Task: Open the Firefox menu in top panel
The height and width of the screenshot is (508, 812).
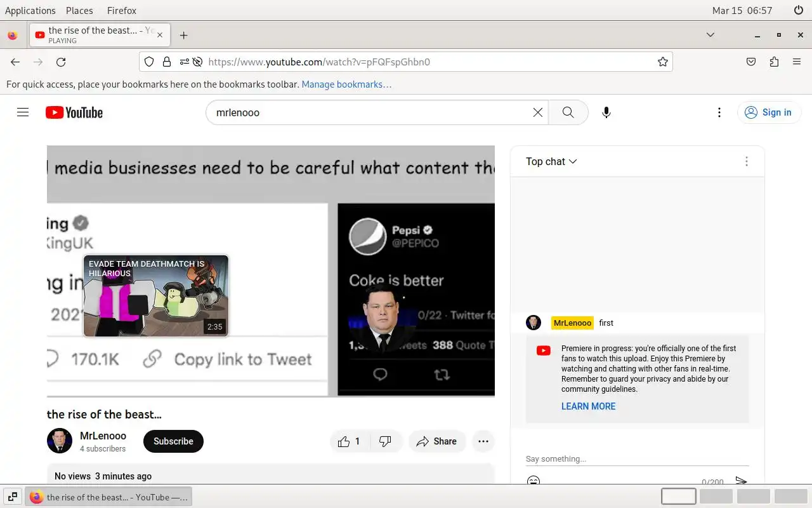Action: [121, 10]
